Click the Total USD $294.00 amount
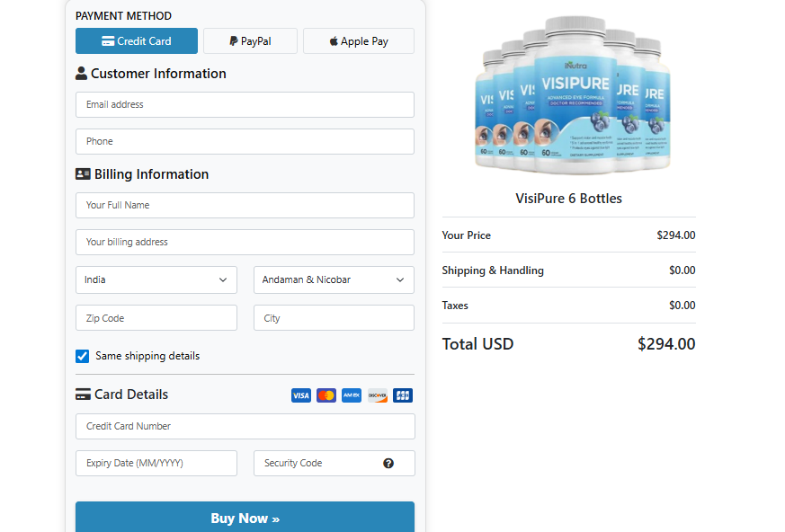This screenshot has height=532, width=785. 666,344
